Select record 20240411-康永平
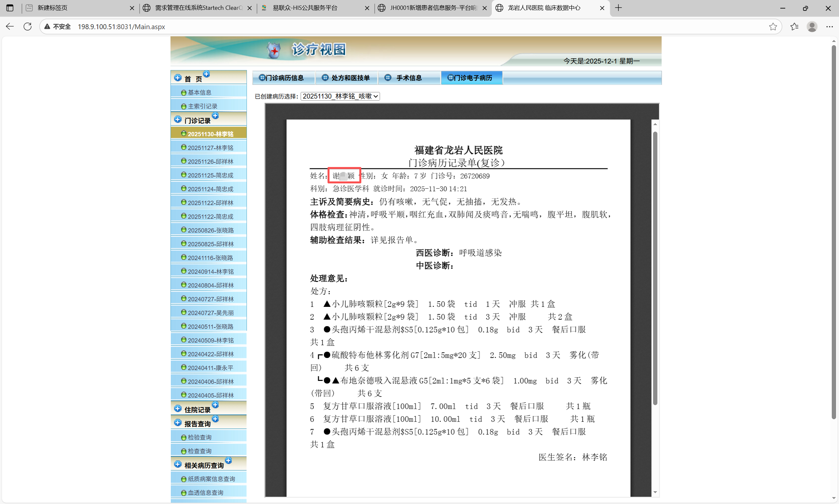 (x=210, y=368)
